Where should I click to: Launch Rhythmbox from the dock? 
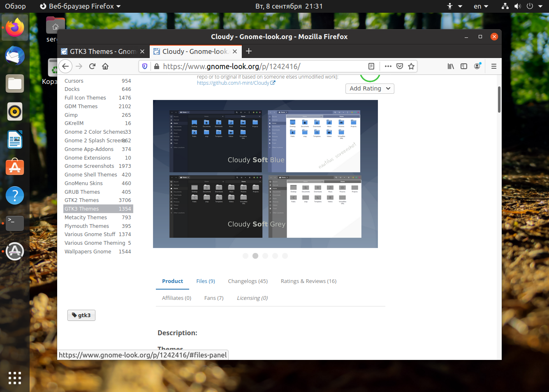(15, 111)
